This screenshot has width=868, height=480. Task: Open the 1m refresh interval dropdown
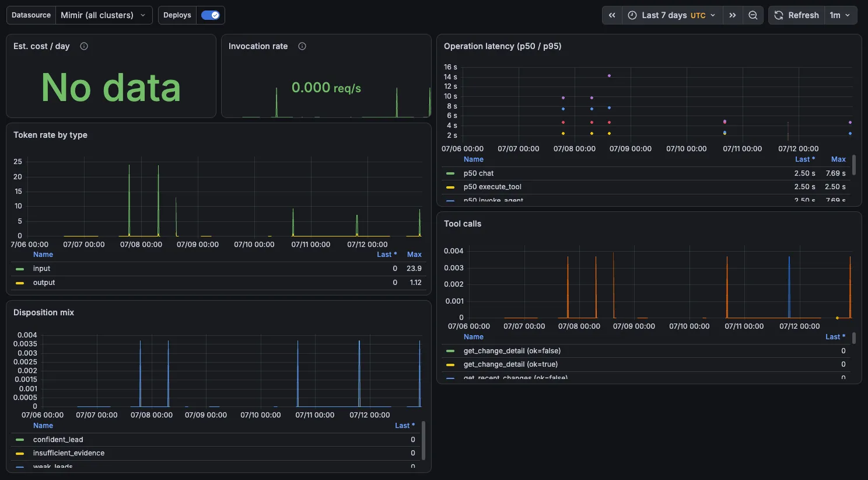pos(841,15)
